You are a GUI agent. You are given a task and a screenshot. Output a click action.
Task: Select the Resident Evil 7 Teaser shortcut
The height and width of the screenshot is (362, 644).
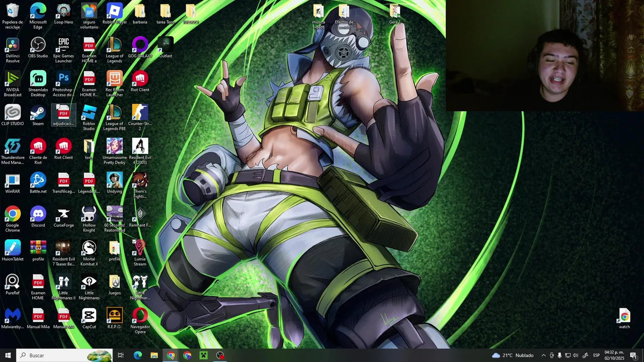pyautogui.click(x=63, y=253)
